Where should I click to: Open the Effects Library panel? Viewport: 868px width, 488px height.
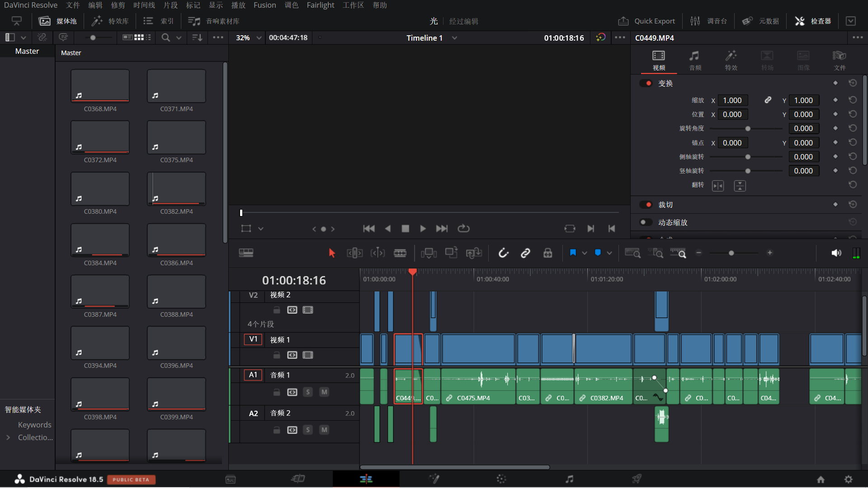[110, 21]
